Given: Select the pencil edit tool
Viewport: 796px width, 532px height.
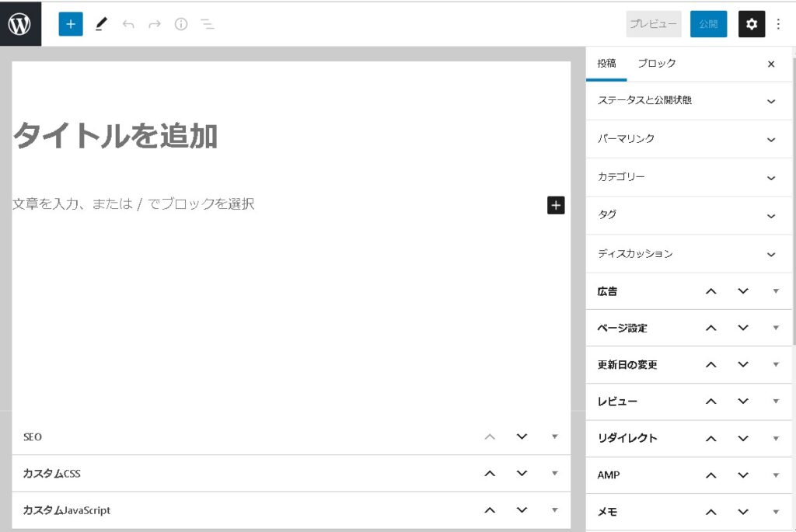Looking at the screenshot, I should point(100,24).
